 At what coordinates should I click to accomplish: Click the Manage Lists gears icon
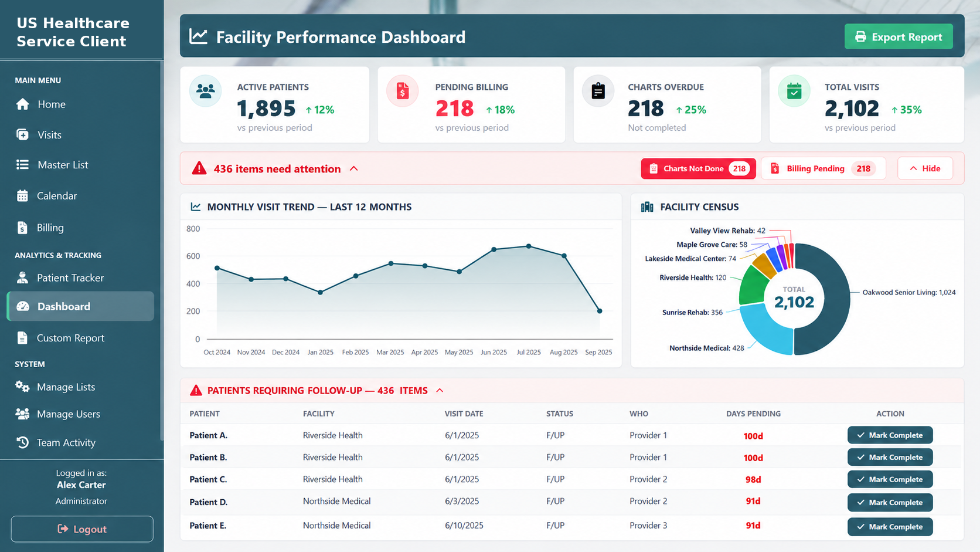[22, 387]
